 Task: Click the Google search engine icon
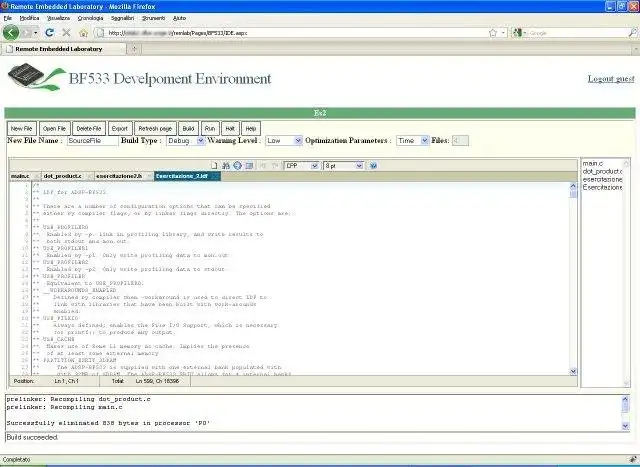click(517, 33)
